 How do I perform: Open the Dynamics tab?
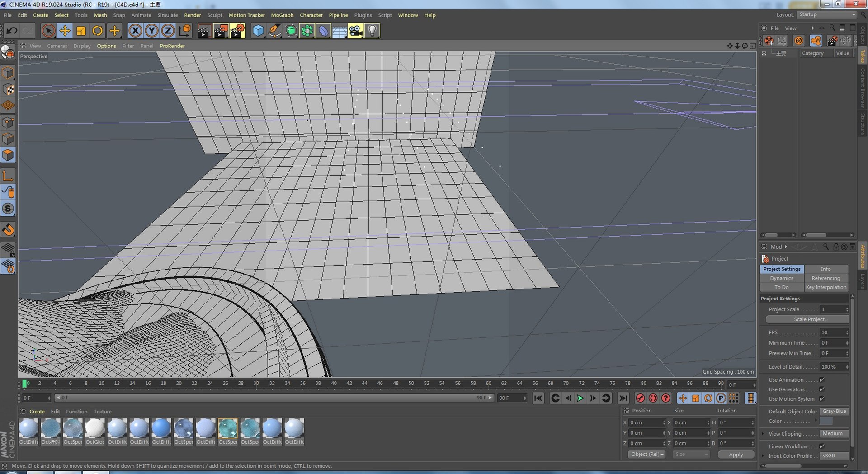point(782,278)
